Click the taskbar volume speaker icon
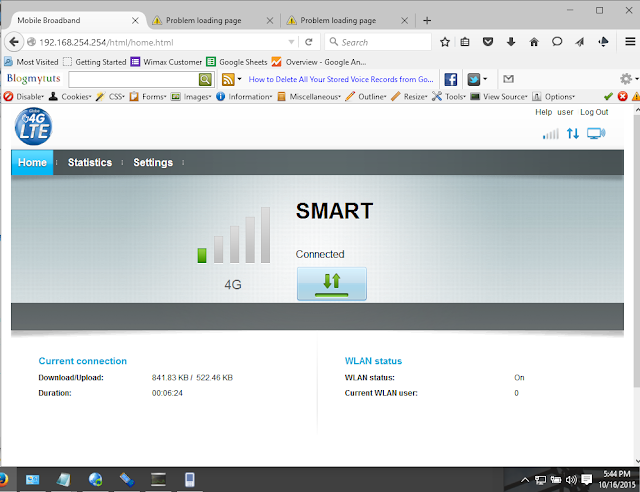The height and width of the screenshot is (492, 640). (x=571, y=480)
